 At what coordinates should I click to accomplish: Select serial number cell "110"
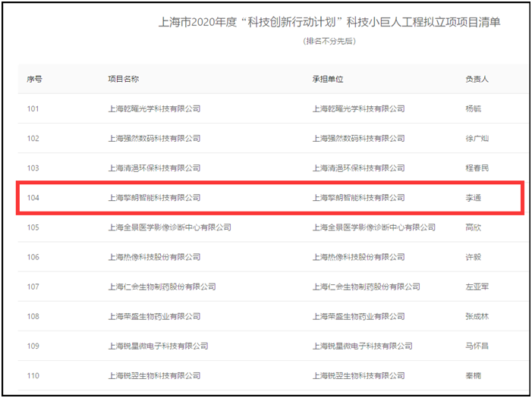[x=33, y=375]
